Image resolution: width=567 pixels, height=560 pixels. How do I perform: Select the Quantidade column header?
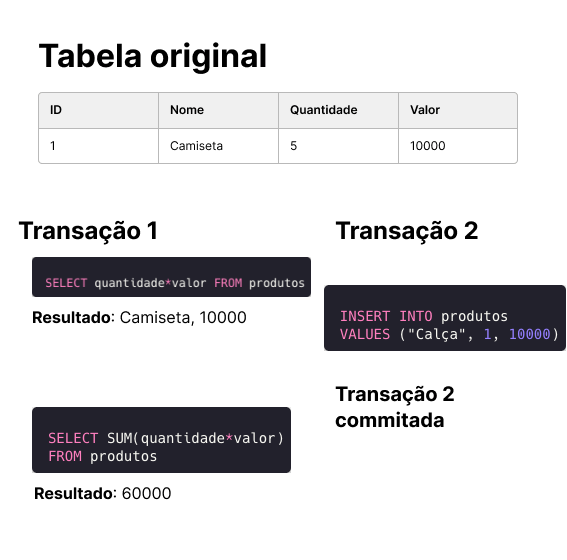(338, 110)
